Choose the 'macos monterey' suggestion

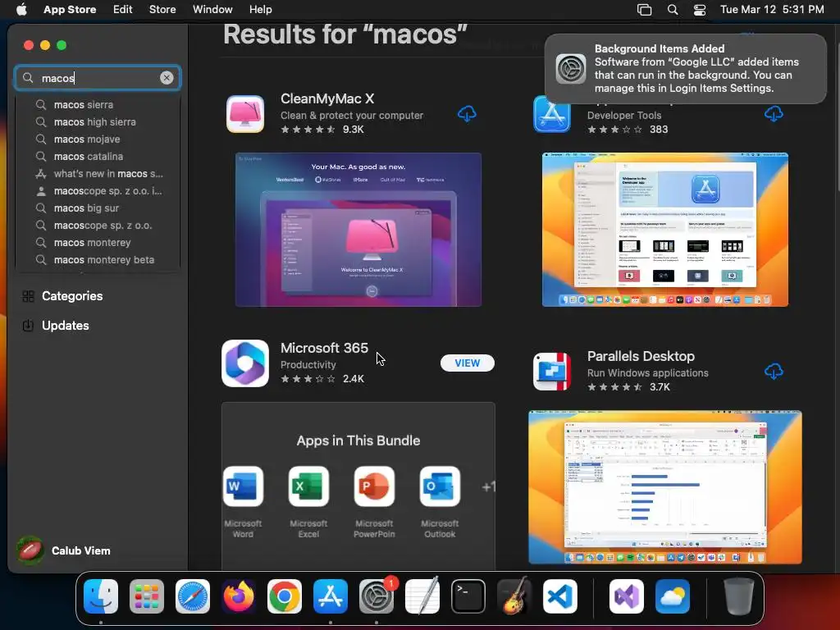tap(98, 242)
